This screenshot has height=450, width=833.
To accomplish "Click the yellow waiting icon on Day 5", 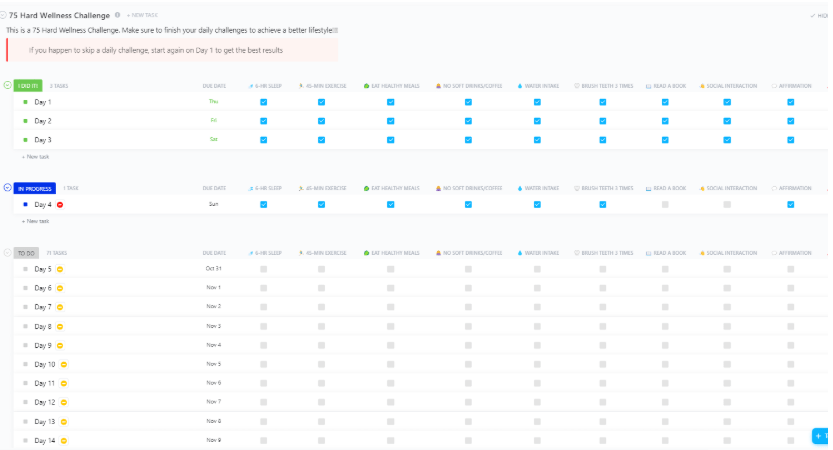I will pyautogui.click(x=60, y=269).
